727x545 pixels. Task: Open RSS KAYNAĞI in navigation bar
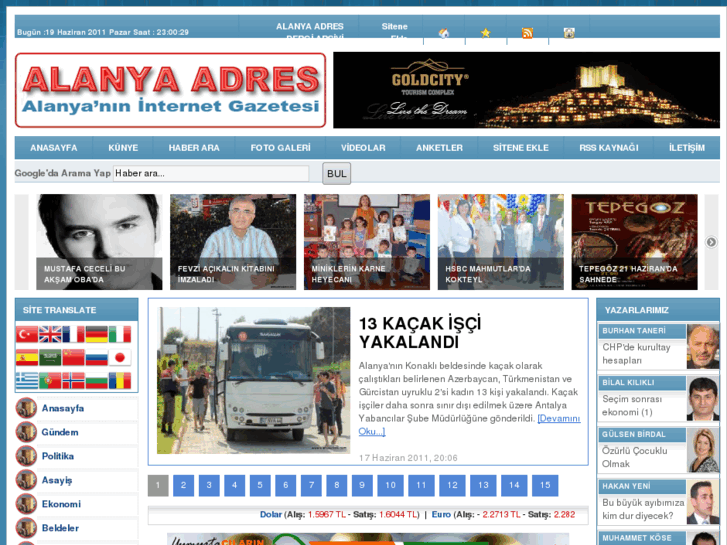coord(609,148)
